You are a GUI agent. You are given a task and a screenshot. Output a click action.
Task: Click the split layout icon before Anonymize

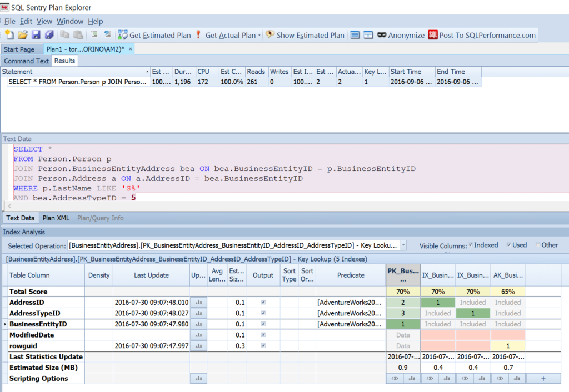click(x=368, y=35)
